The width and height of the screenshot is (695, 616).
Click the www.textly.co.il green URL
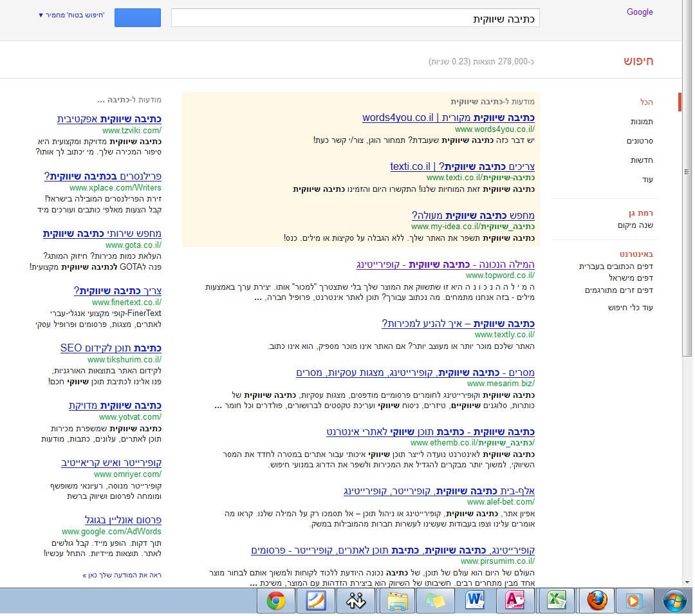coord(505,335)
